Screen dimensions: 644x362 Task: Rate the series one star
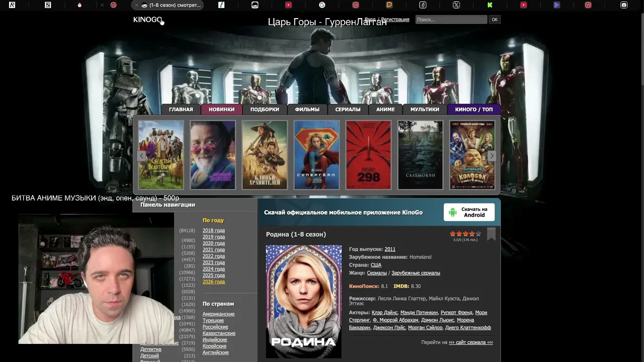[452, 234]
